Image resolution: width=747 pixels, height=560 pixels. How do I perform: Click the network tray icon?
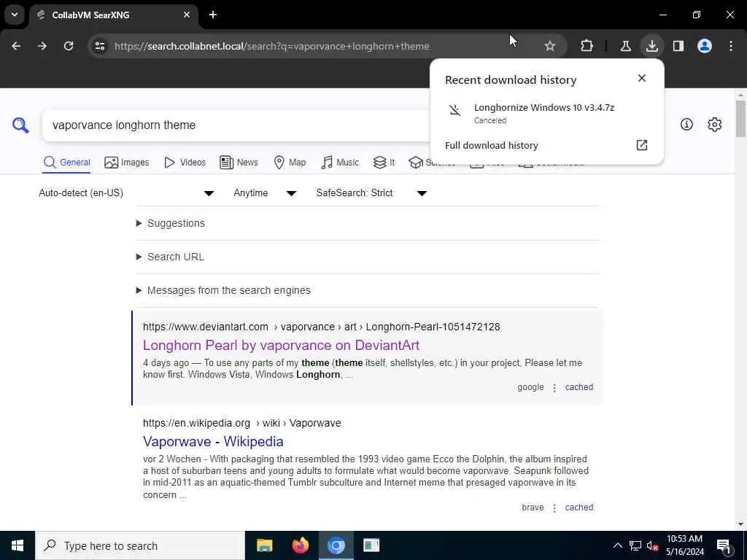pyautogui.click(x=635, y=545)
